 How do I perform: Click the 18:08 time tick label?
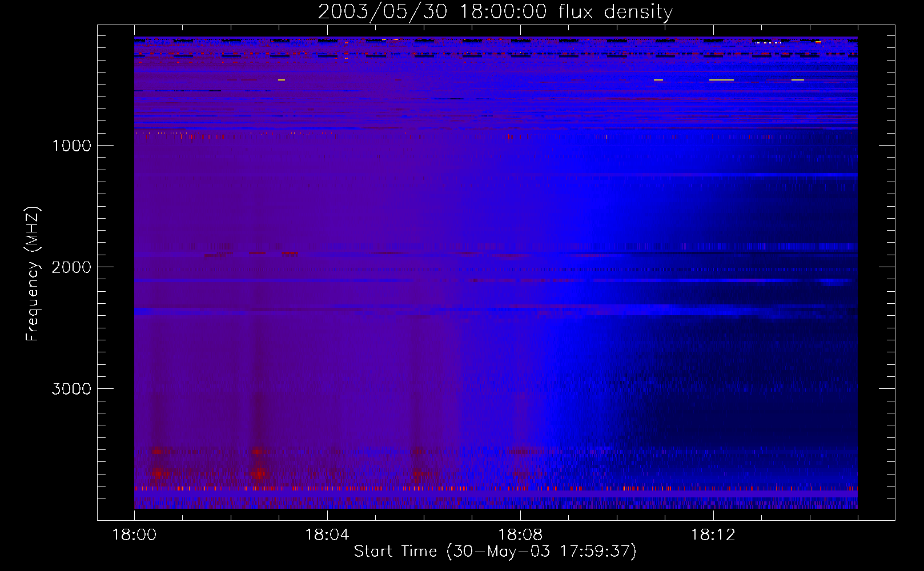pyautogui.click(x=520, y=535)
